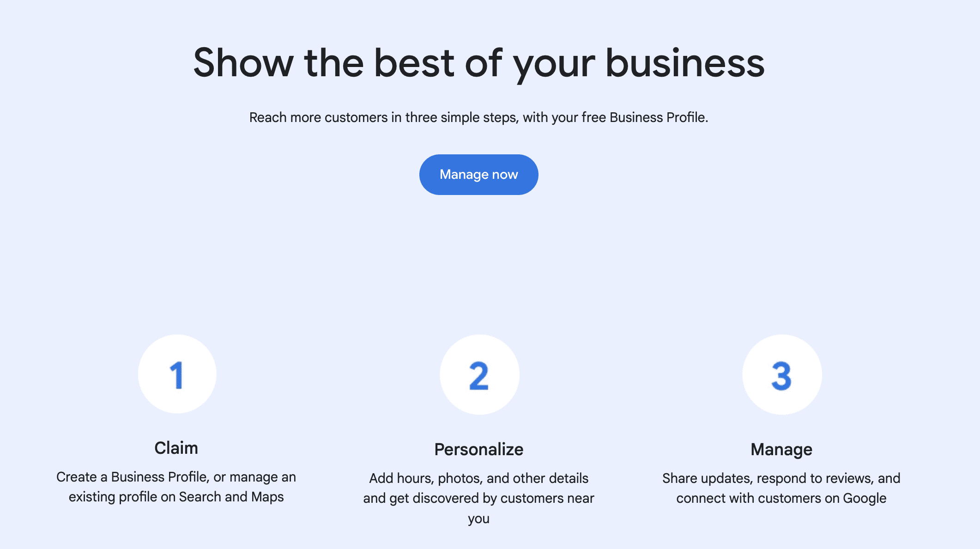Click the Claim step description text
This screenshot has height=549, width=980.
coord(176,487)
